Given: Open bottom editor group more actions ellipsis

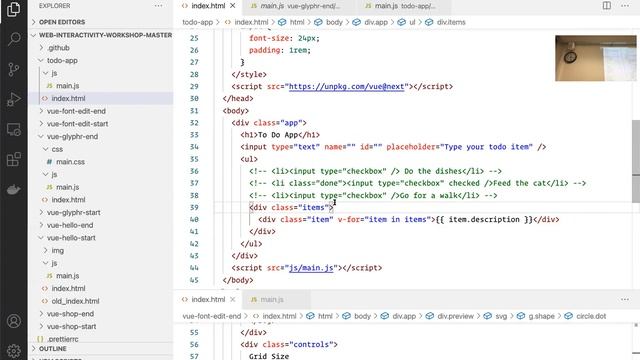Looking at the screenshot, I should coord(624,299).
